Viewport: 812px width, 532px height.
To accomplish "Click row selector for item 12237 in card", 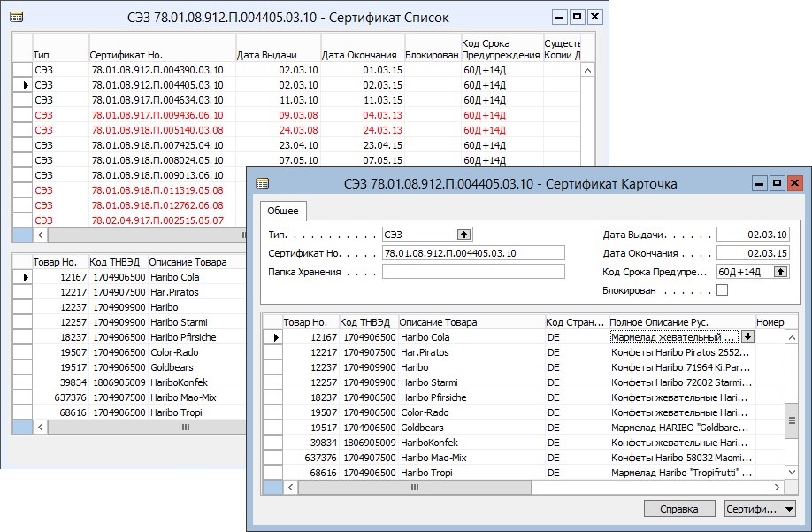I will pyautogui.click(x=273, y=367).
